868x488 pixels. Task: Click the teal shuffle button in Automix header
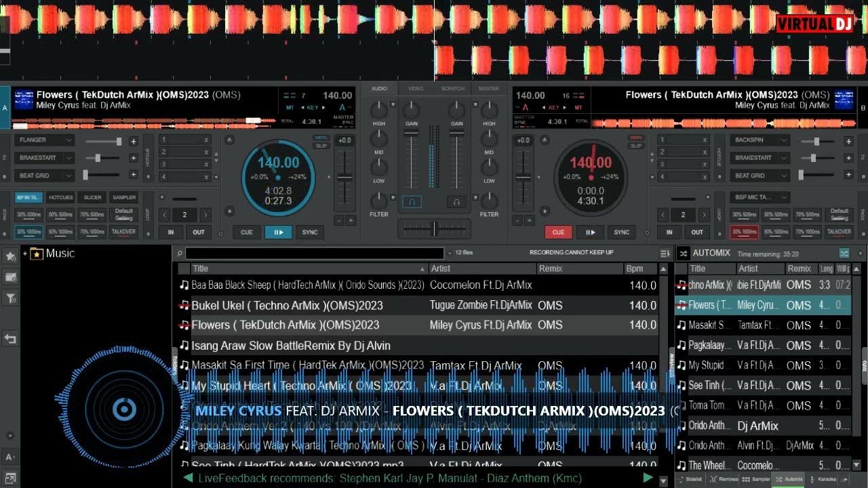click(844, 253)
